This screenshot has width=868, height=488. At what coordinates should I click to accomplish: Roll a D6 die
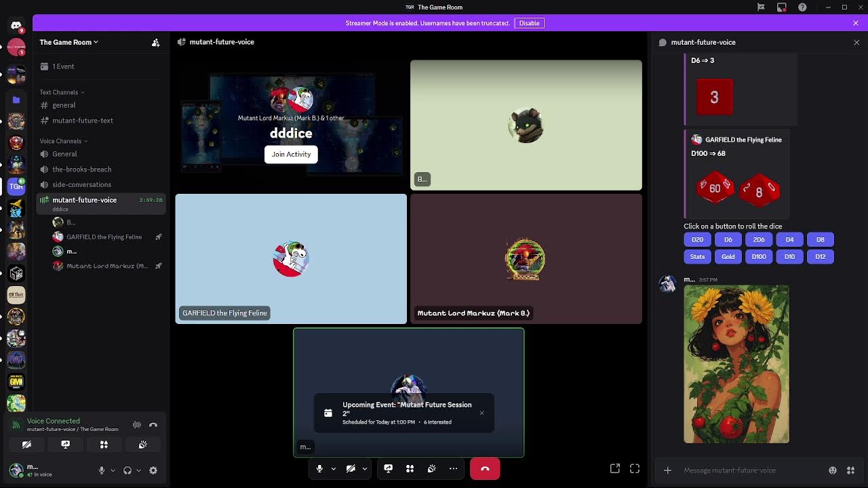(x=728, y=239)
